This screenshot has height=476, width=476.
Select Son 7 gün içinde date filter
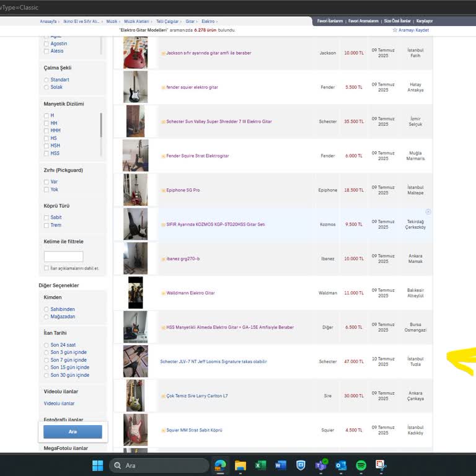click(46, 360)
